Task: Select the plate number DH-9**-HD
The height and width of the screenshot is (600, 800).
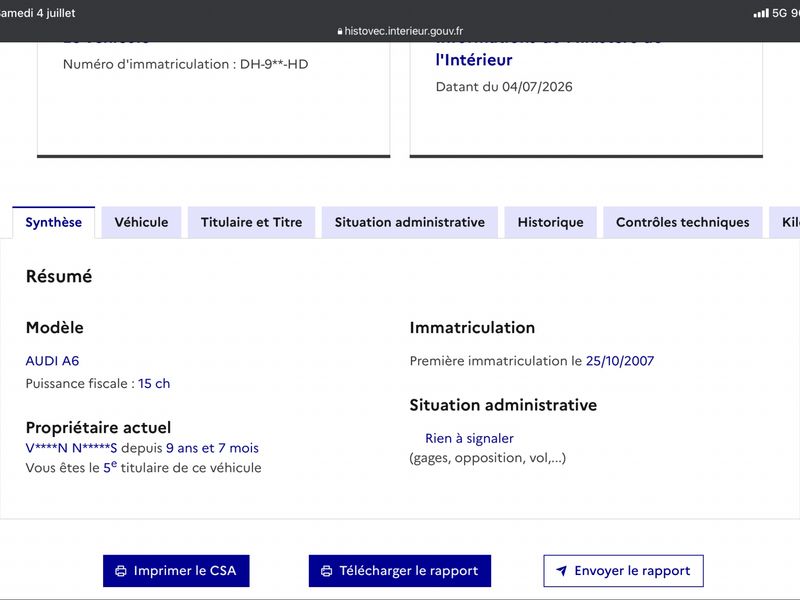Action: 274,64
